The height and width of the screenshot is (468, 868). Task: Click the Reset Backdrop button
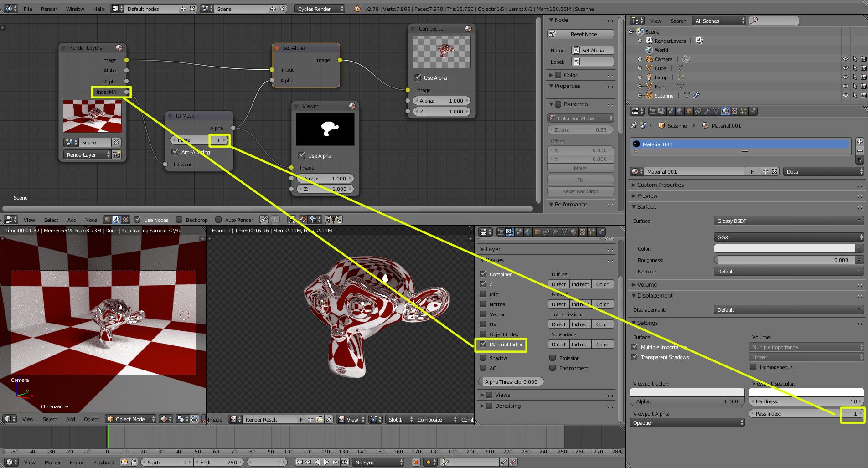580,191
